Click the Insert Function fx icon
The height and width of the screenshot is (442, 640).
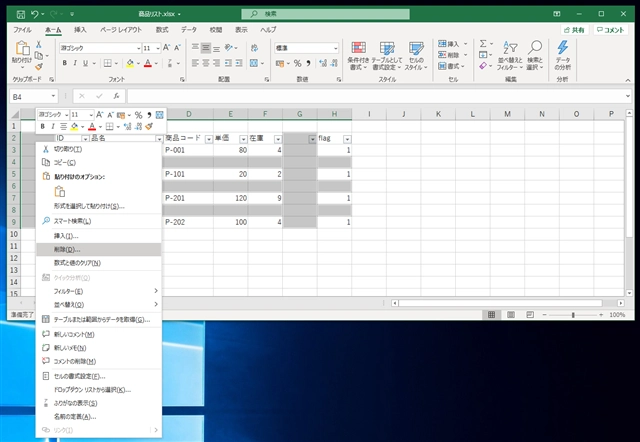tap(116, 96)
